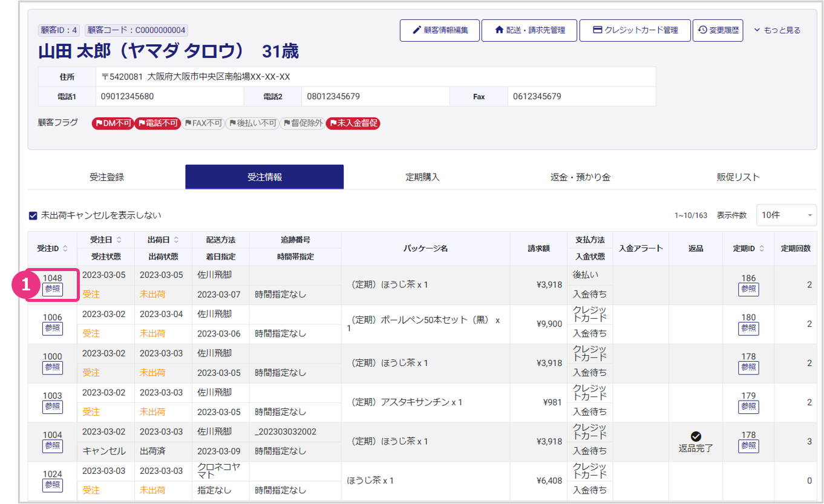The width and height of the screenshot is (824, 504).
Task: Toggle the FAX不可 customer flag
Action: coord(203,123)
